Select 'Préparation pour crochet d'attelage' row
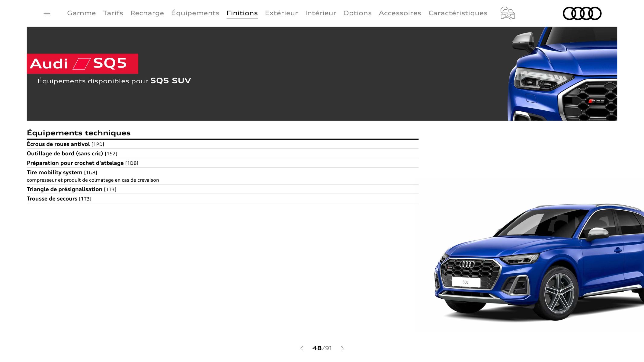This screenshot has width=644, height=362. click(223, 163)
